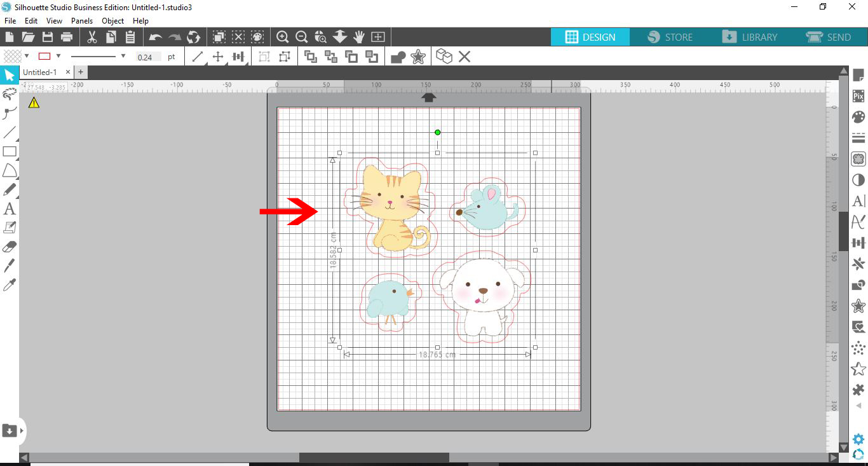Open the Help menu
Image resolution: width=868 pixels, height=466 pixels.
click(x=140, y=21)
